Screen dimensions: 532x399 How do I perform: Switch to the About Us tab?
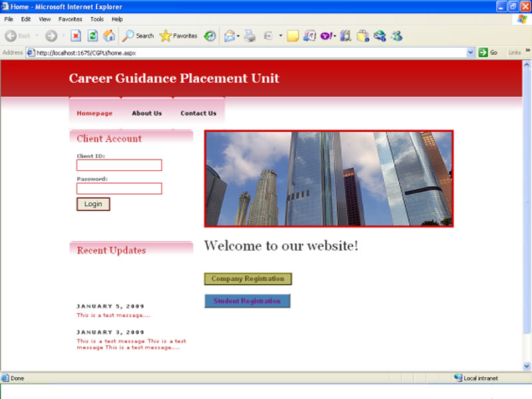point(146,113)
